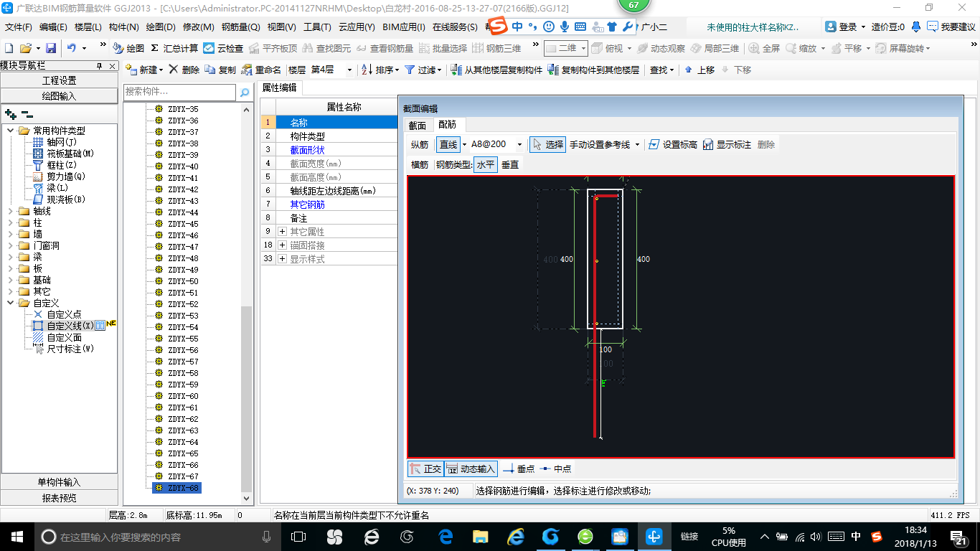Expand 锚固搭接 property row
Viewport: 980px width, 551px height.
(283, 245)
